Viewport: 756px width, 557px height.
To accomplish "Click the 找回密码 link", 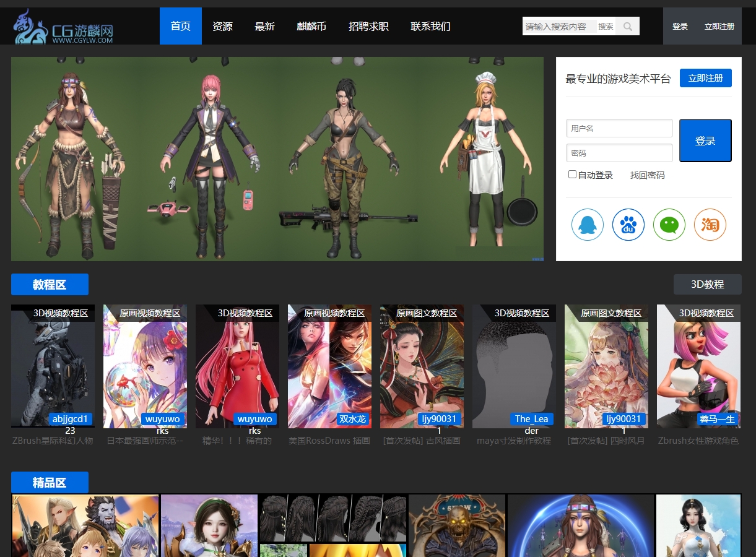I will click(x=647, y=175).
